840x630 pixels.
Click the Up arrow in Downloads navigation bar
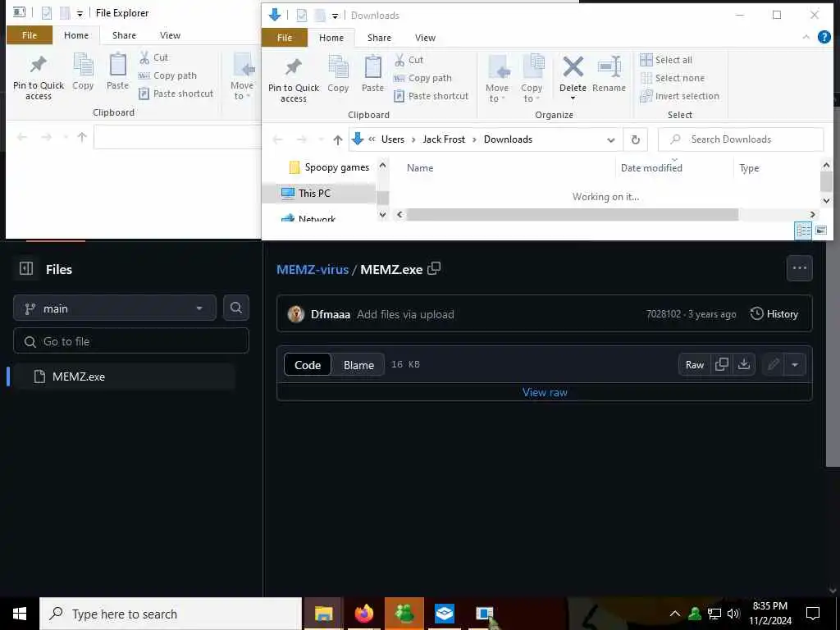[x=337, y=139]
